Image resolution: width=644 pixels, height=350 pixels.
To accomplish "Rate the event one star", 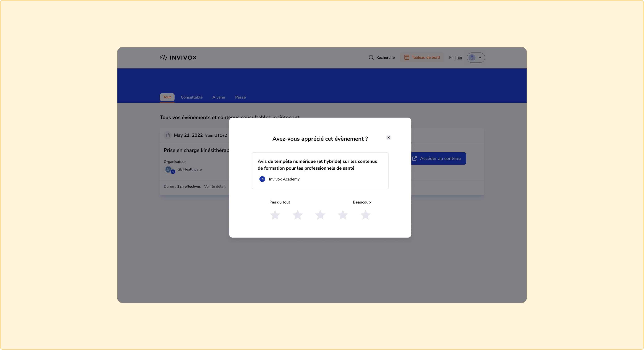I will 275,215.
